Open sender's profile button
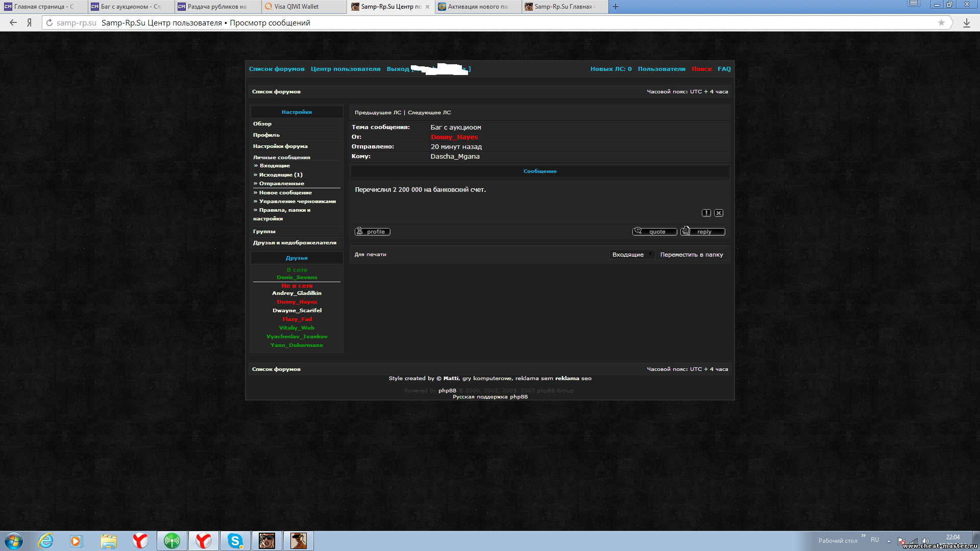The height and width of the screenshot is (551, 980). coord(373,232)
